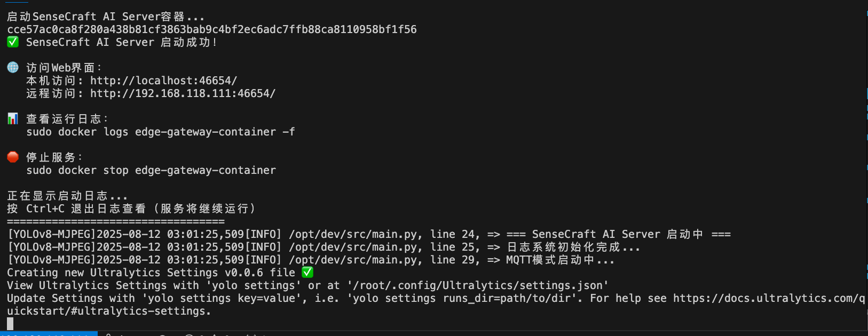Image resolution: width=868 pixels, height=336 pixels.
Task: Open the 192.168.118.111:46654 remote URL
Action: pyautogui.click(x=183, y=93)
